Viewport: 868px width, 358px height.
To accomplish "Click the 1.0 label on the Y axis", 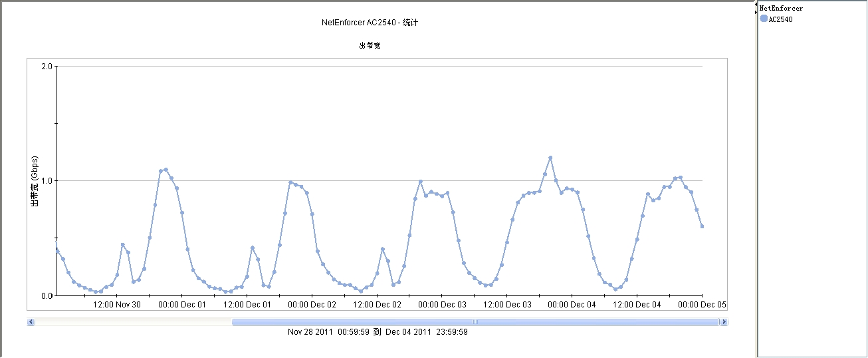I will [x=47, y=181].
